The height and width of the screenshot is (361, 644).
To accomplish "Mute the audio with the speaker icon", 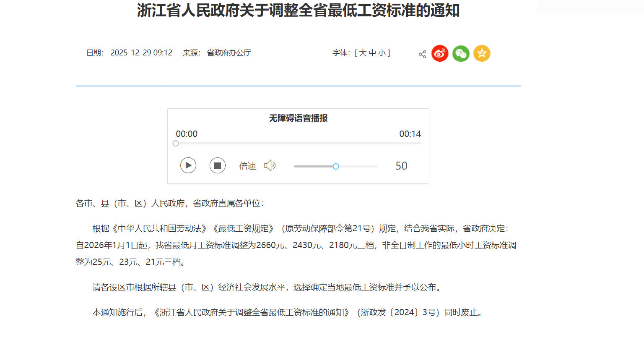I will coord(270,165).
